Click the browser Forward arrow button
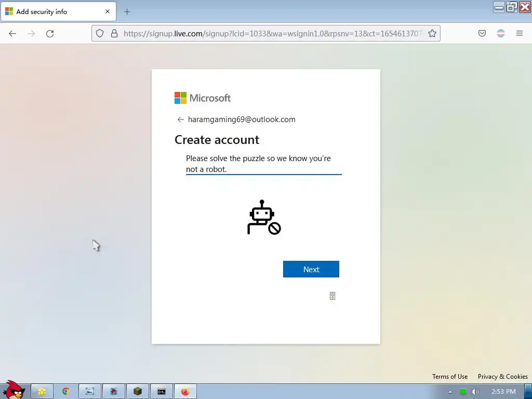The height and width of the screenshot is (399, 532). coord(31,33)
